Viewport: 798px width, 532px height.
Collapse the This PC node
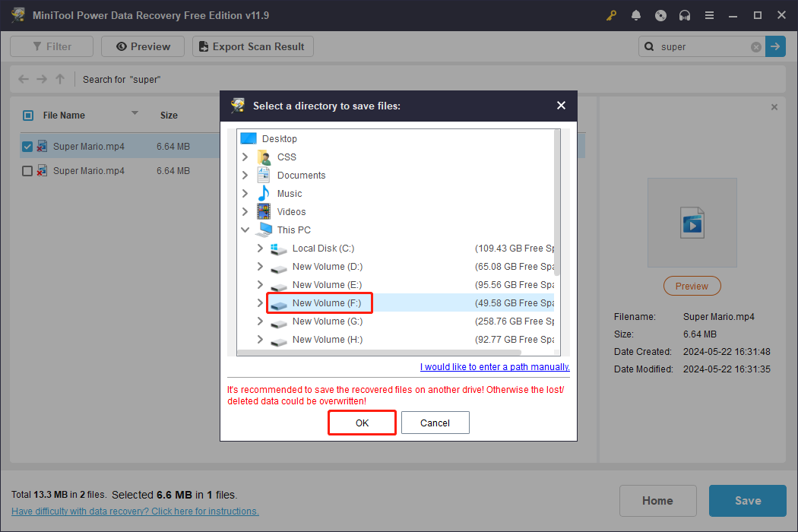coord(245,230)
